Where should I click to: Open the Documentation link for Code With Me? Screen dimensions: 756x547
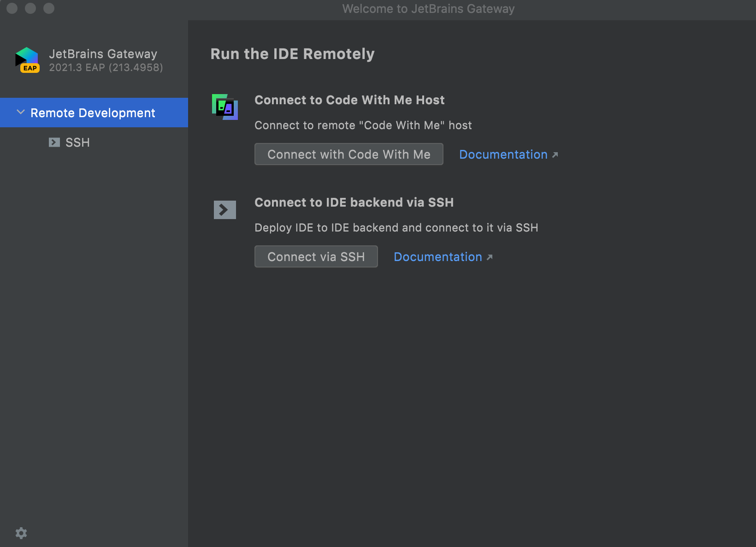point(503,155)
